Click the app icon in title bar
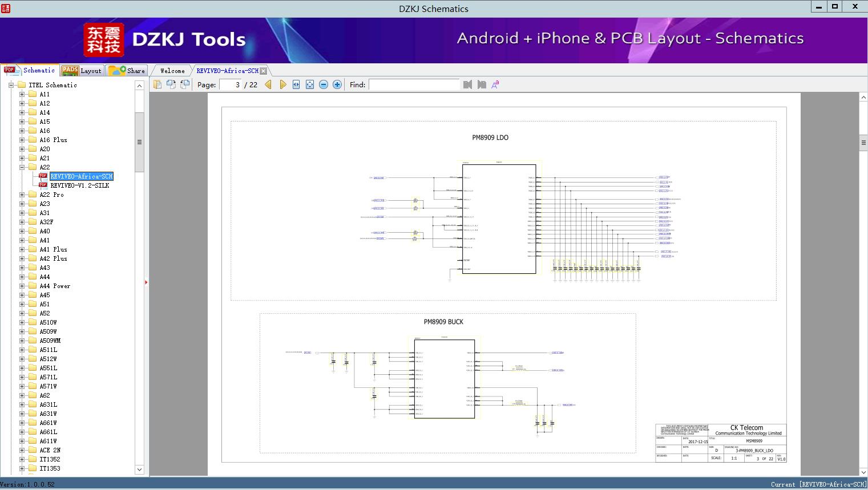Viewport: 868px width, 490px height. tap(6, 8)
